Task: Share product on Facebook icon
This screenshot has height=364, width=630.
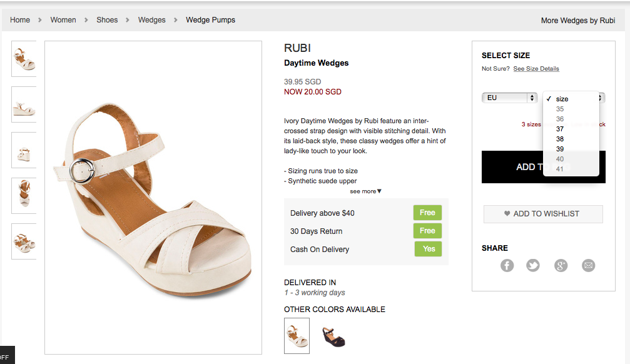Action: pyautogui.click(x=507, y=265)
